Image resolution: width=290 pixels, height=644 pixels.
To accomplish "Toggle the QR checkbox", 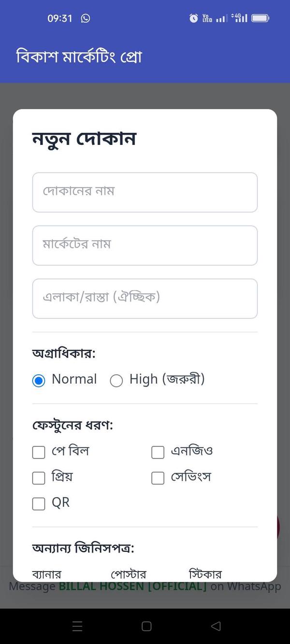I will (x=39, y=504).
